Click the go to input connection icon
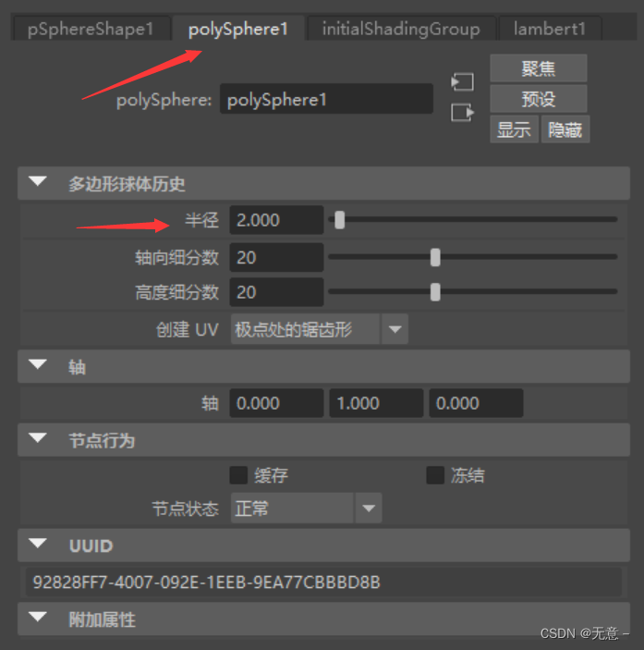644x650 pixels. pyautogui.click(x=462, y=81)
